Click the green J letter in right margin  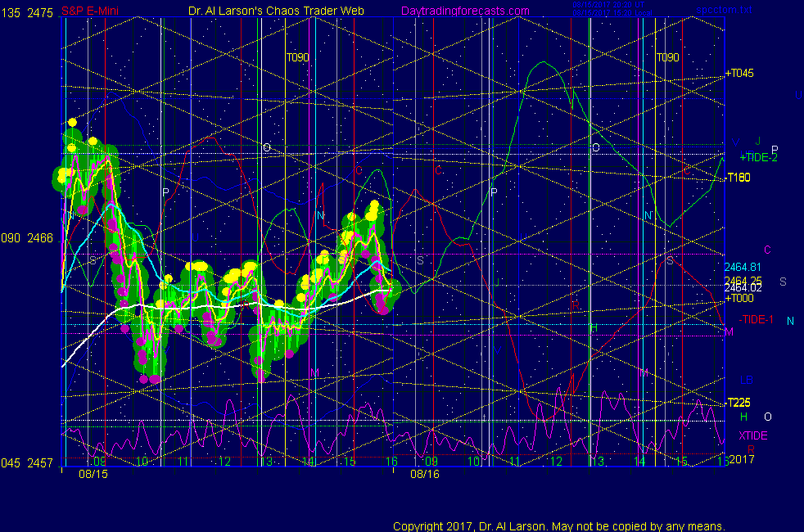coord(758,141)
